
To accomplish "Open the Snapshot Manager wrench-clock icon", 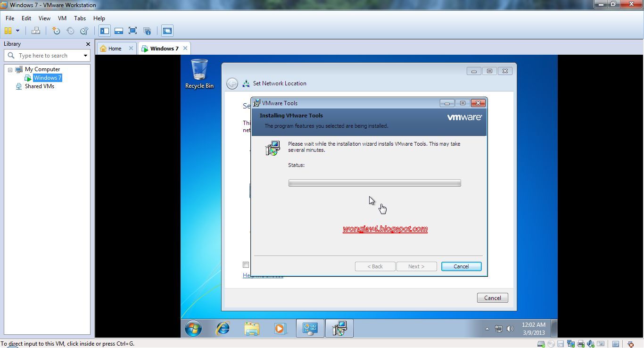I will [x=84, y=31].
